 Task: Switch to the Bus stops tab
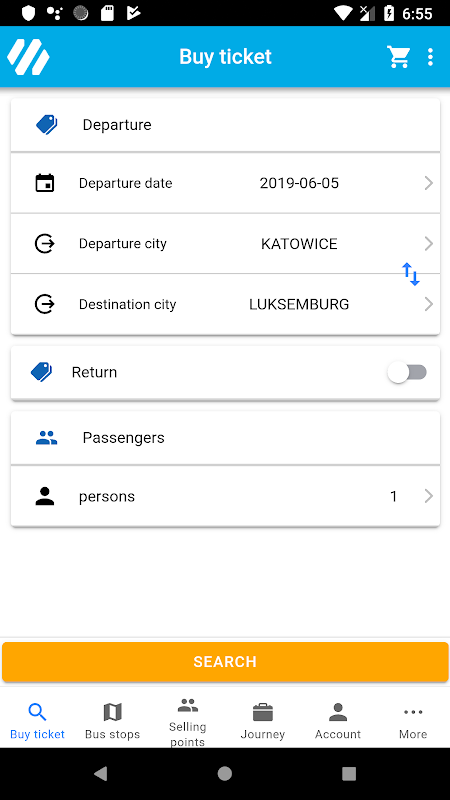[x=112, y=721]
